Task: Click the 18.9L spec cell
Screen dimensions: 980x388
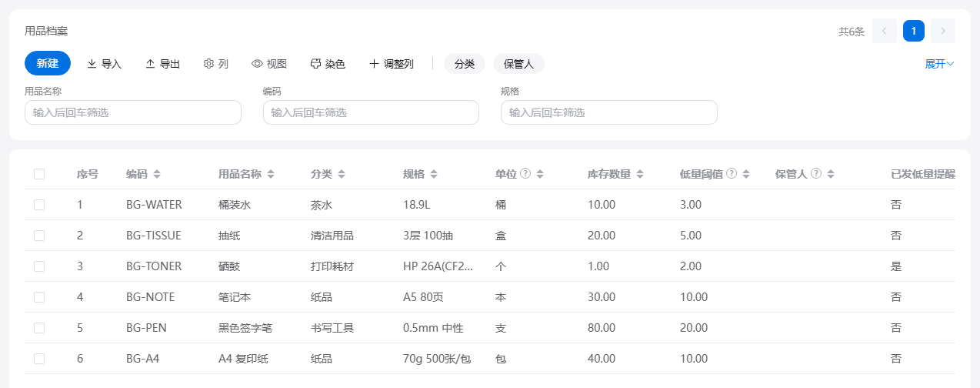Action: point(417,205)
